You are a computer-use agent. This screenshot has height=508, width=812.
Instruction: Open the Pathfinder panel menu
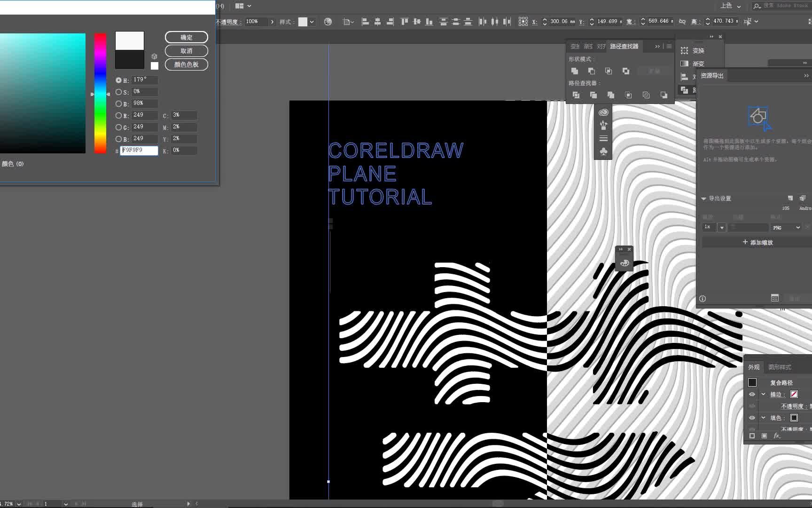[669, 46]
